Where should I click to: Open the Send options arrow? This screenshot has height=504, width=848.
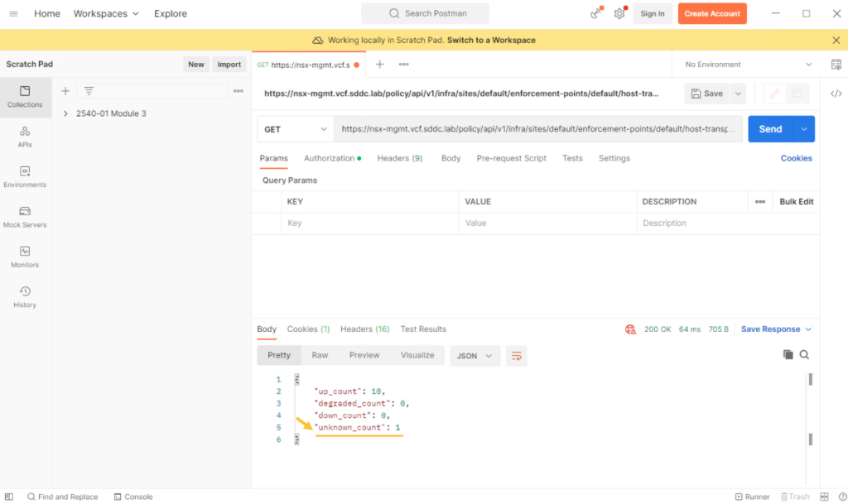804,129
